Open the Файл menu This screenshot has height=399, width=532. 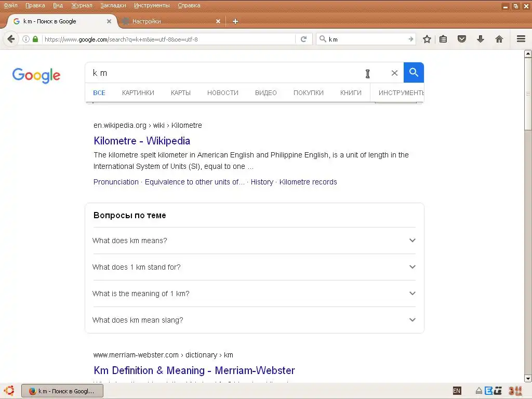10,5
